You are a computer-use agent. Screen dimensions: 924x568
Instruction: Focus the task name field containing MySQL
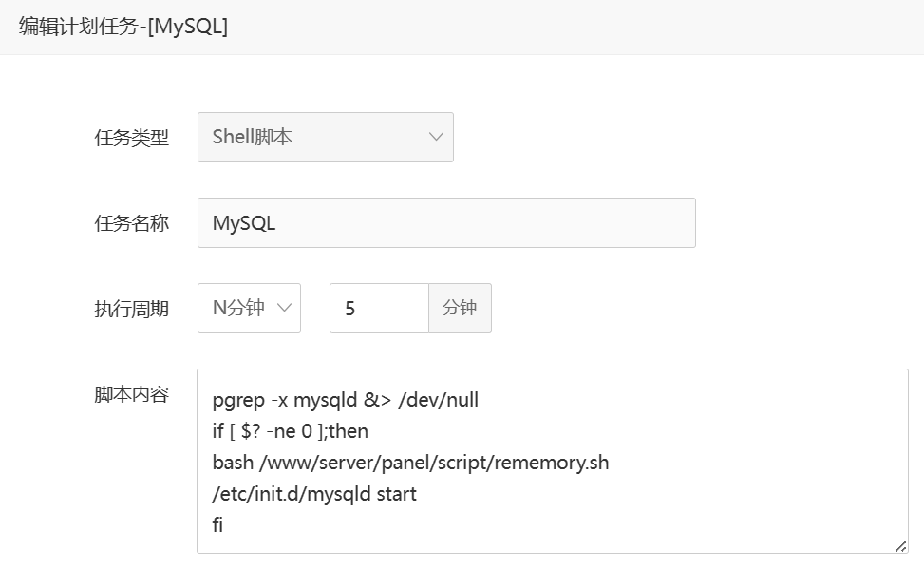click(446, 223)
